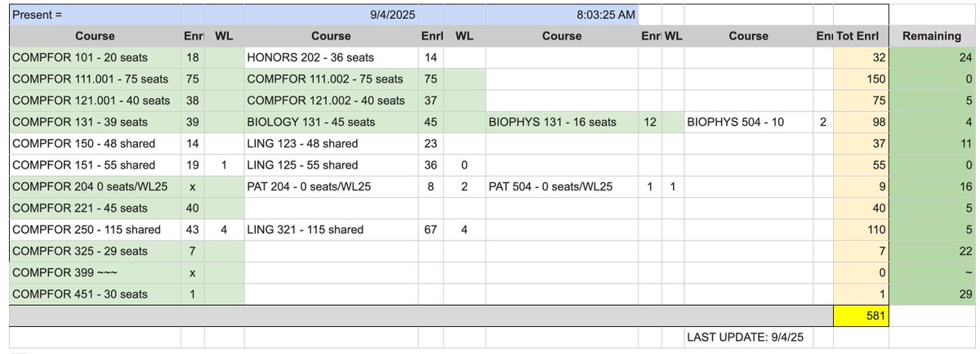Click the remaining value 29 cell
The image size is (980, 354).
(x=931, y=294)
